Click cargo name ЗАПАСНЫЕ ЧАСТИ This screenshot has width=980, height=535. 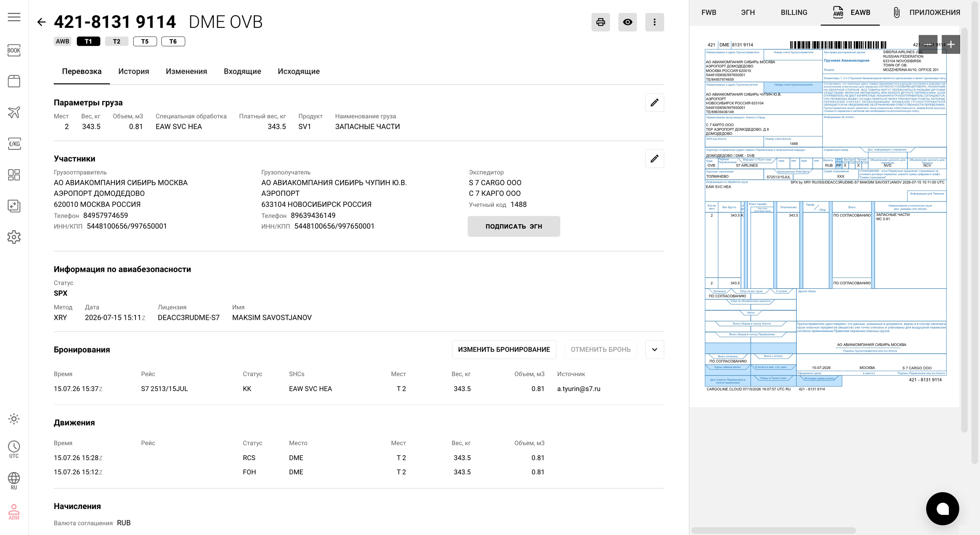[x=367, y=127]
